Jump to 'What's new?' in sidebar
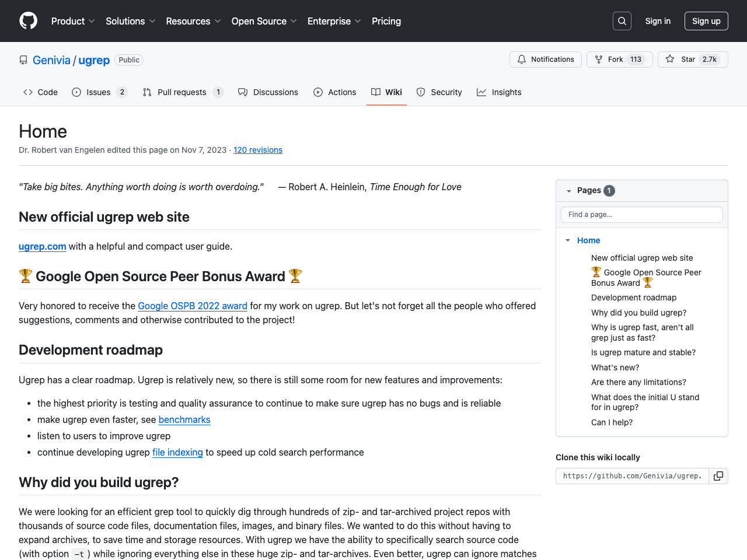747x560 pixels. (615, 367)
